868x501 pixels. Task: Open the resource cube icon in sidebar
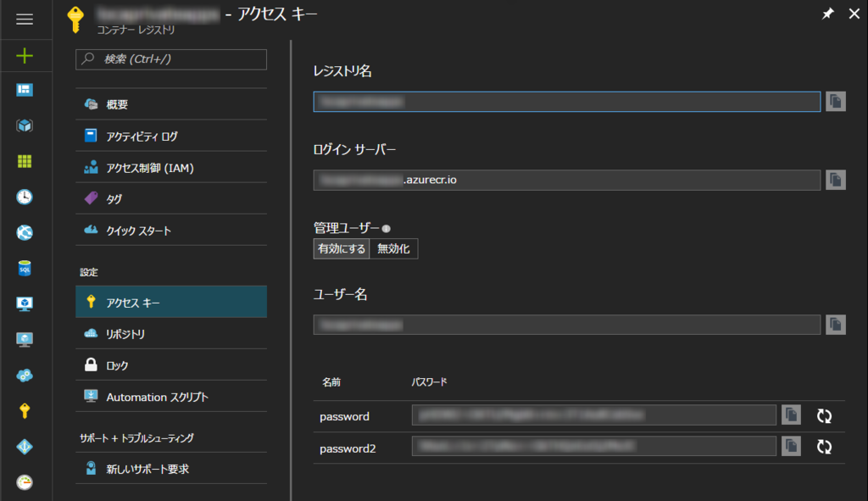pyautogui.click(x=25, y=125)
